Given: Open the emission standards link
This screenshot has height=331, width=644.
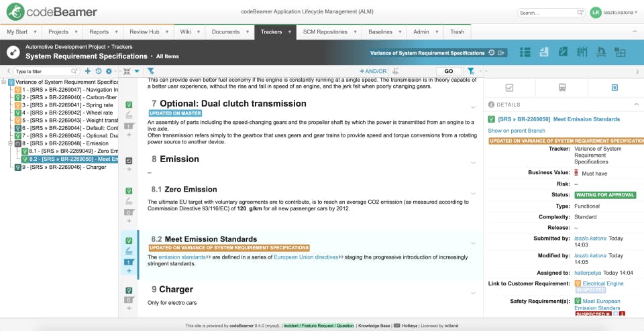Looking at the screenshot, I should [182, 257].
